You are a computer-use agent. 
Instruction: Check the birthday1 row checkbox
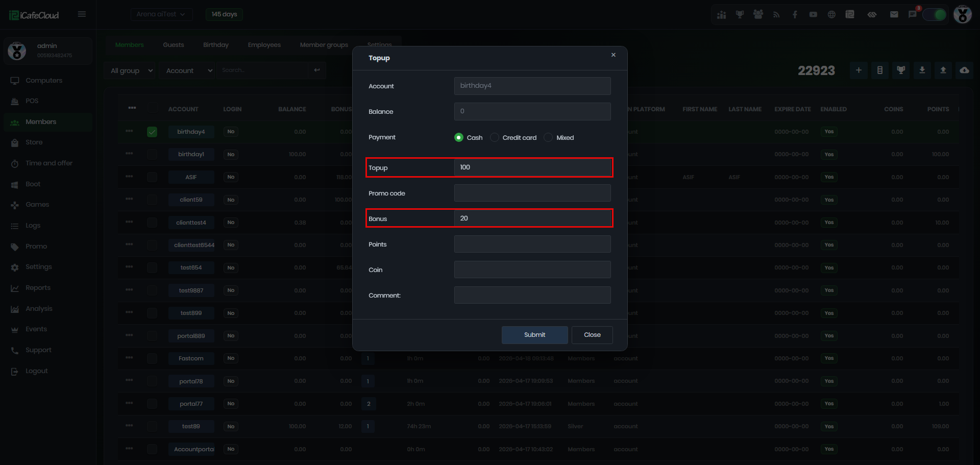click(x=152, y=154)
